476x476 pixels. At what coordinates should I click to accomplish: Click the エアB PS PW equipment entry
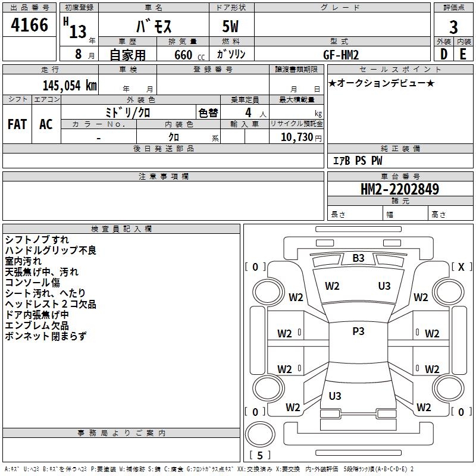point(357,161)
